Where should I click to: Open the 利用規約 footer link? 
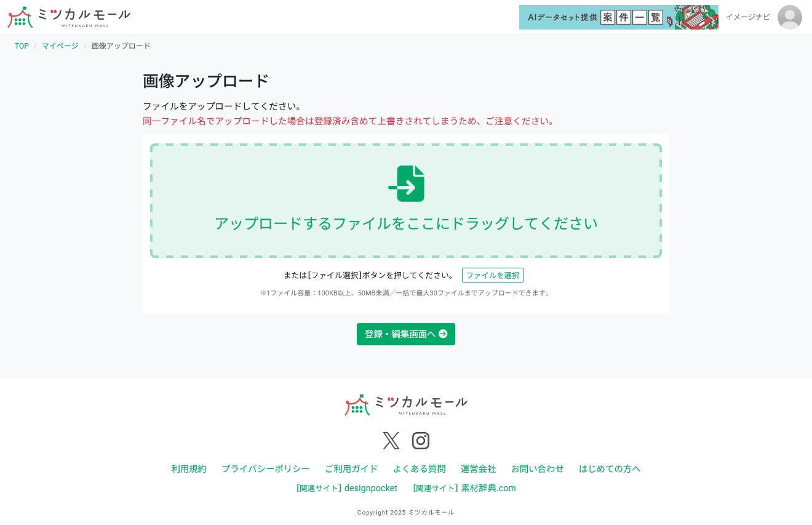pos(189,468)
